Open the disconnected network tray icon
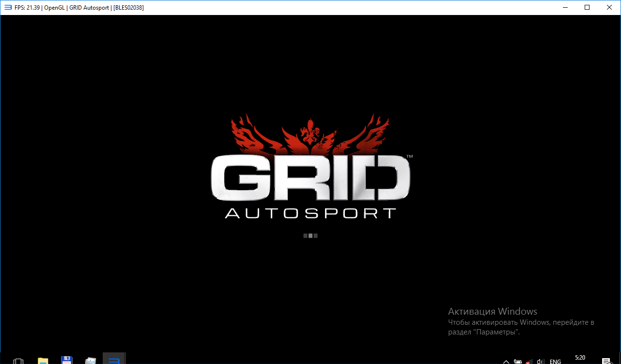 pyautogui.click(x=530, y=361)
